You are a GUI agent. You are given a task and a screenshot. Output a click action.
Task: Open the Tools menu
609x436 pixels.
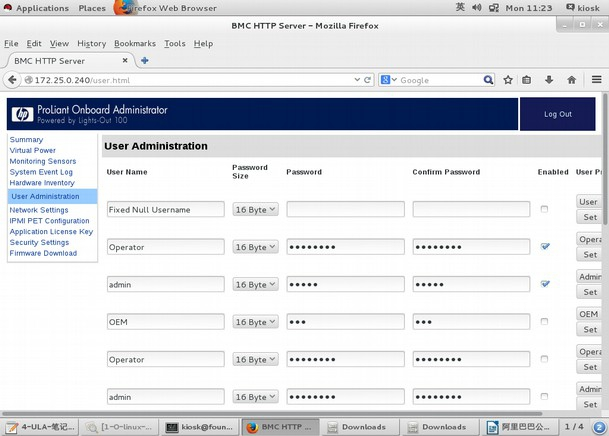pos(174,43)
